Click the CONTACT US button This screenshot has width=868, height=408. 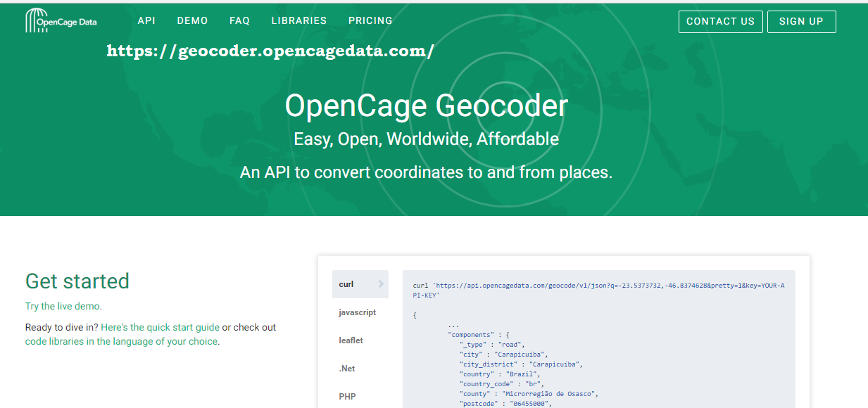point(720,21)
